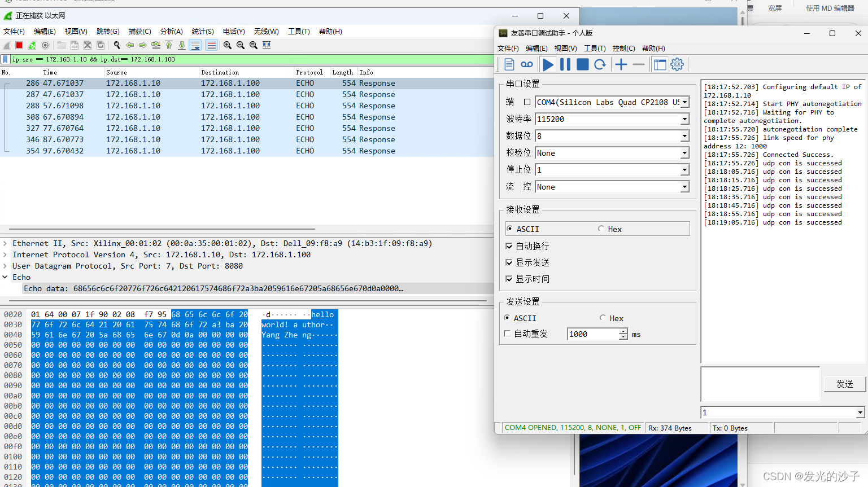Click the go-to-specific-packet icon
Screen dimensions: 868x487
point(156,45)
